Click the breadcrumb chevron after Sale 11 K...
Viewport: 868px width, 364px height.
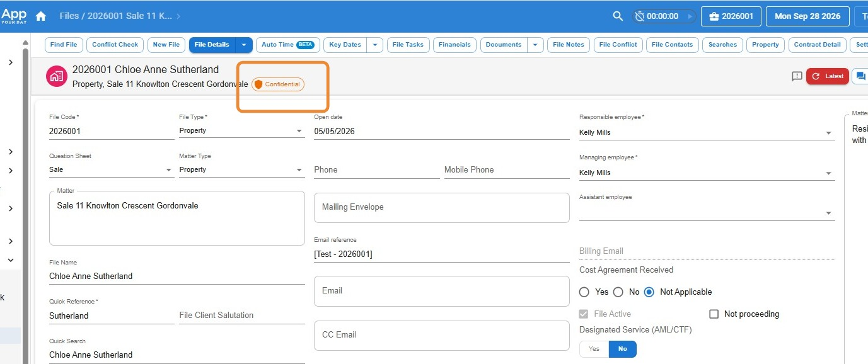(x=178, y=16)
